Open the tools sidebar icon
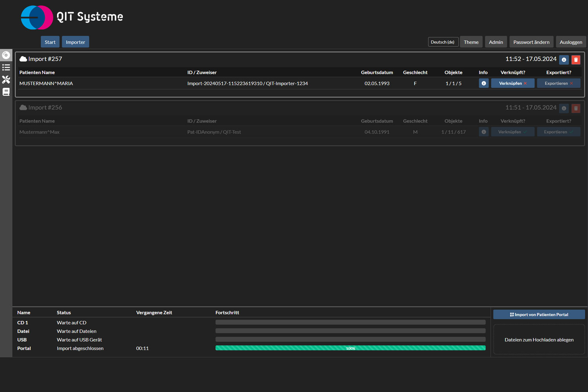The image size is (588, 392). click(6, 79)
